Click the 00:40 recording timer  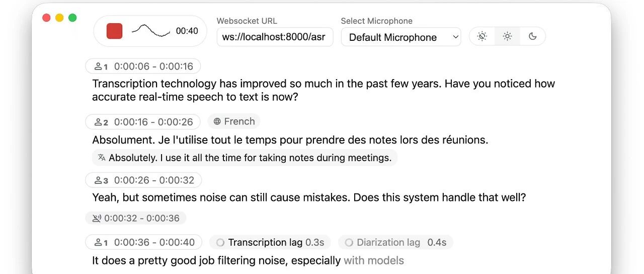click(x=187, y=31)
